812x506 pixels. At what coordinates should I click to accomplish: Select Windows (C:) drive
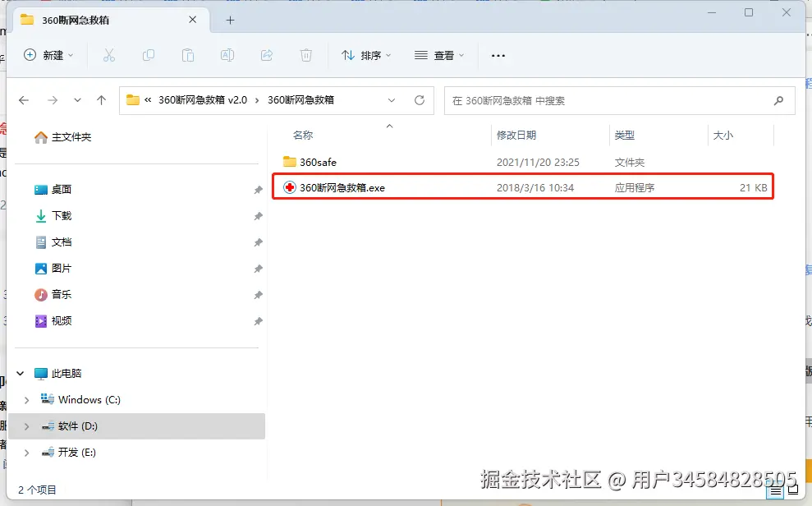(x=80, y=400)
